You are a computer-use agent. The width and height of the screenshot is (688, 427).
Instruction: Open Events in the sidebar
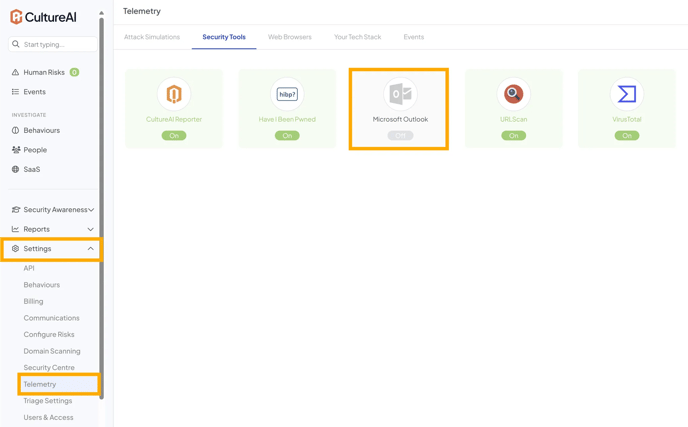tap(35, 92)
